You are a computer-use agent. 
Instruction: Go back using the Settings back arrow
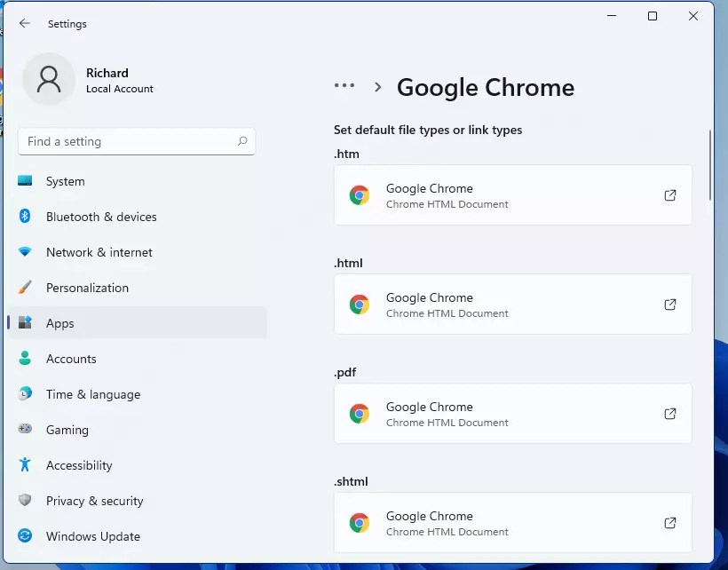point(25,23)
